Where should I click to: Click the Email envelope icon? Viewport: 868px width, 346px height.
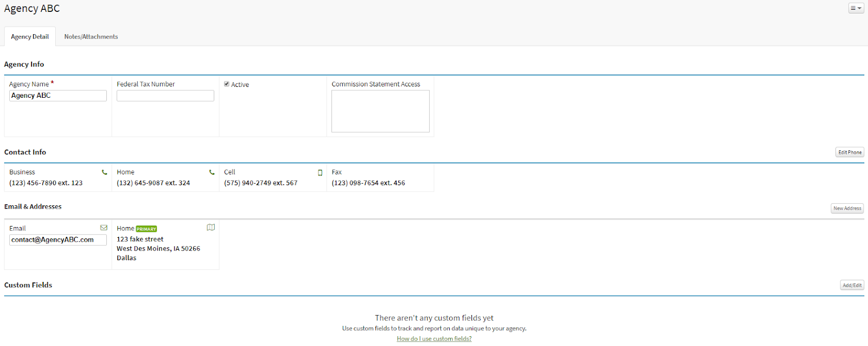click(104, 228)
